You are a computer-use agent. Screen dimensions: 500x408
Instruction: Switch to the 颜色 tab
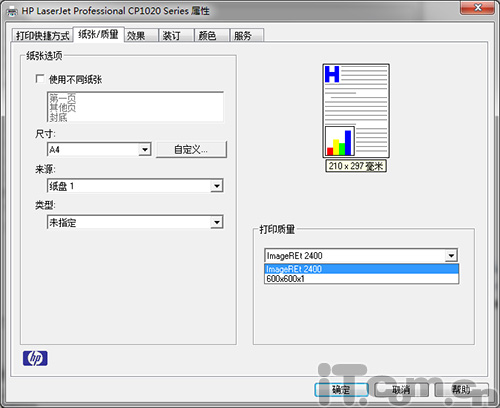click(x=212, y=35)
